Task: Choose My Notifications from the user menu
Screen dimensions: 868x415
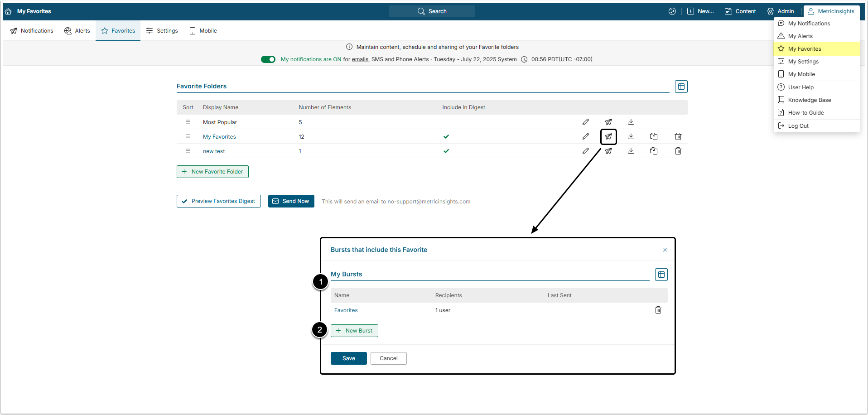Action: [x=817, y=24]
